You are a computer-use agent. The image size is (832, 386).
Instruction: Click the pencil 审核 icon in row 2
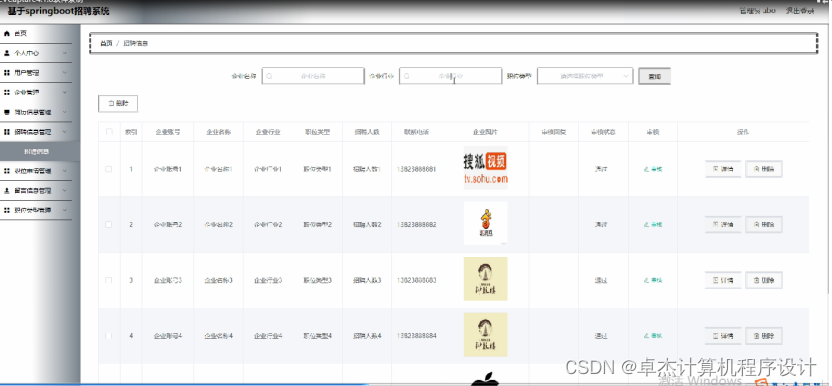click(x=646, y=225)
